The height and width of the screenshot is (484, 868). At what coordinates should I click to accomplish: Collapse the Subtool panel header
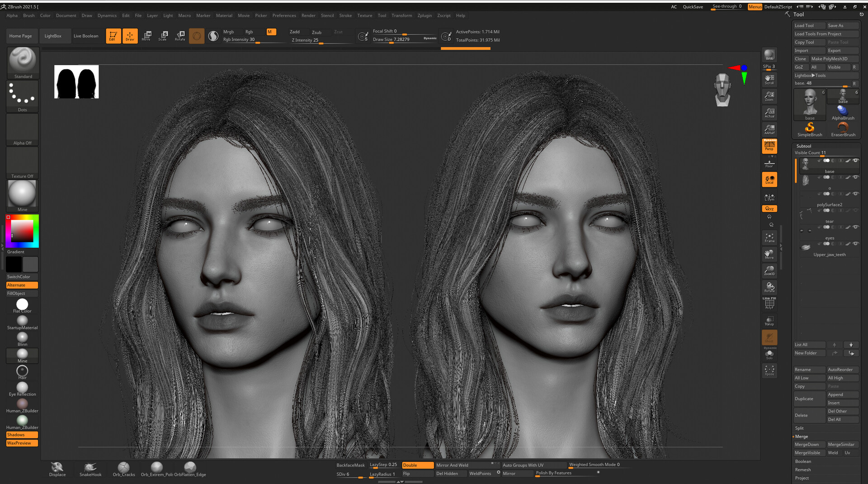pos(804,146)
